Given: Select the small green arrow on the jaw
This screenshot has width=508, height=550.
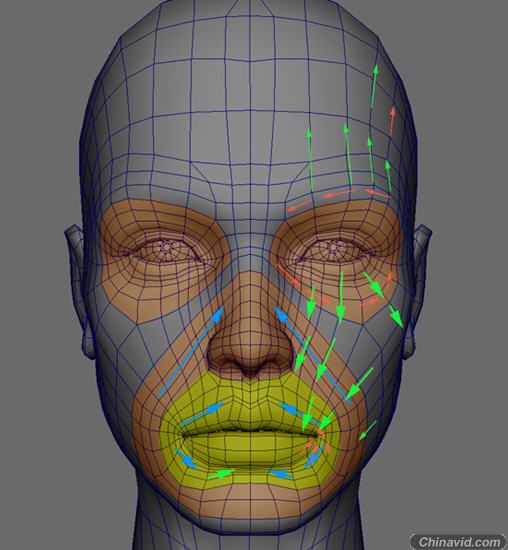Looking at the screenshot, I should coord(367,430).
